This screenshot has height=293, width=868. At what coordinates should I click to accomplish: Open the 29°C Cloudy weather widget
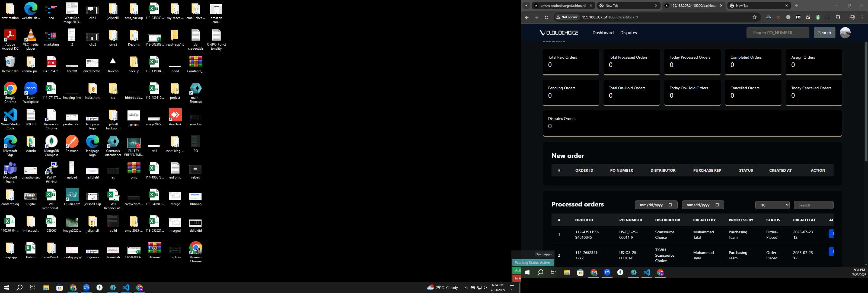442,288
